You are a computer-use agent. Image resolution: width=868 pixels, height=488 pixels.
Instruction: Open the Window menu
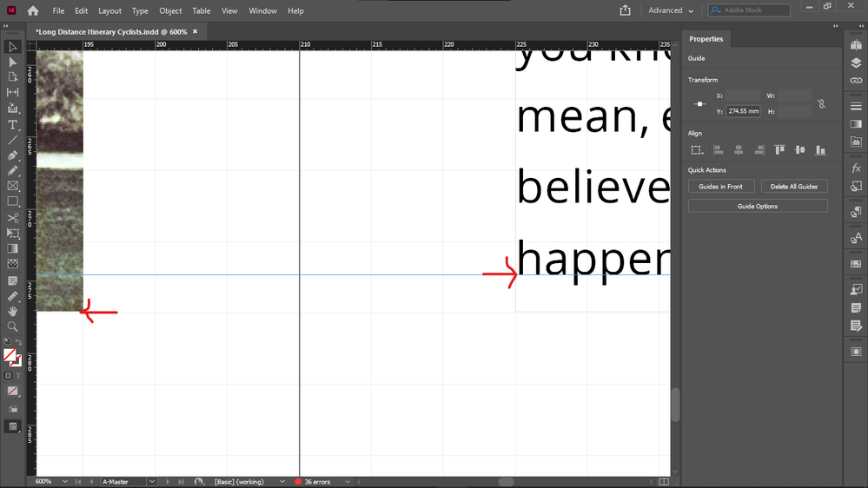tap(263, 11)
